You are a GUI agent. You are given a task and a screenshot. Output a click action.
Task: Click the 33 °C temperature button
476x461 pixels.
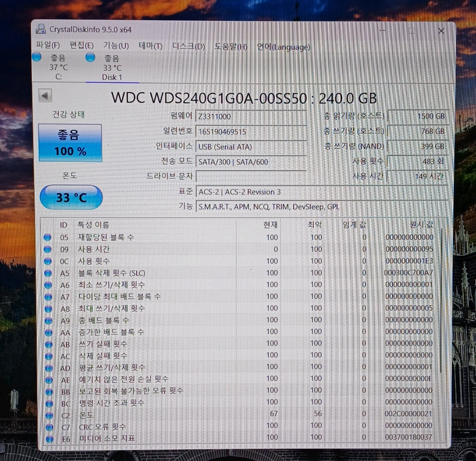pyautogui.click(x=71, y=197)
